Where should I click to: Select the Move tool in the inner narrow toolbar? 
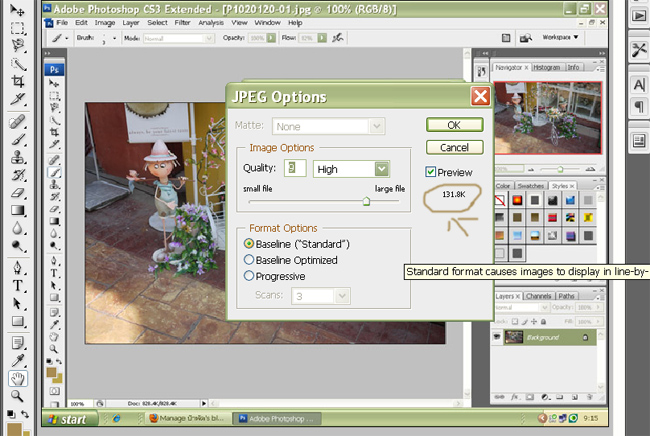click(54, 83)
